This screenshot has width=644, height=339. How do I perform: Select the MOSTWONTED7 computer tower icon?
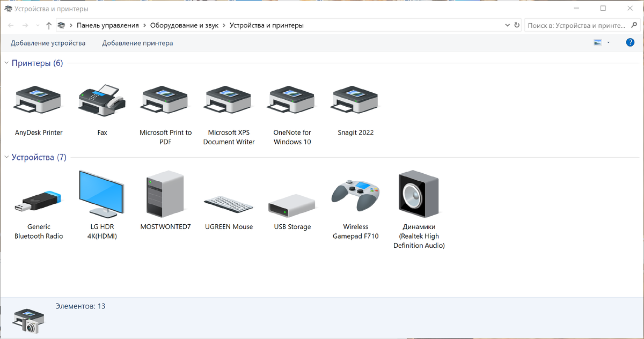click(x=165, y=194)
